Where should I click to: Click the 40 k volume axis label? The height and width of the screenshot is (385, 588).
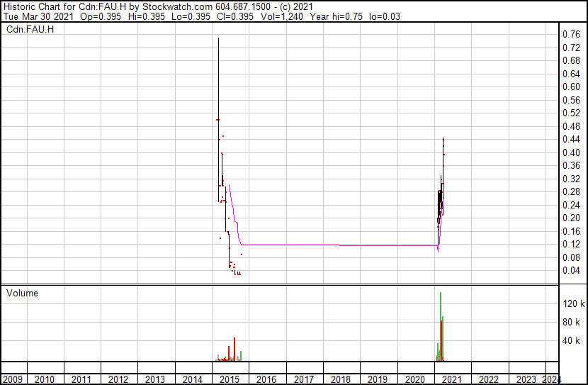click(x=571, y=340)
